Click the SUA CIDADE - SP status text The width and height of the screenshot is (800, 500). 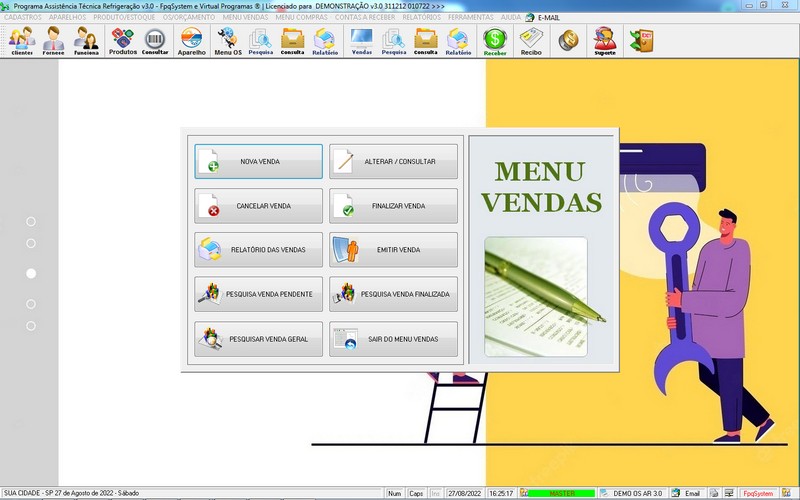click(71, 493)
